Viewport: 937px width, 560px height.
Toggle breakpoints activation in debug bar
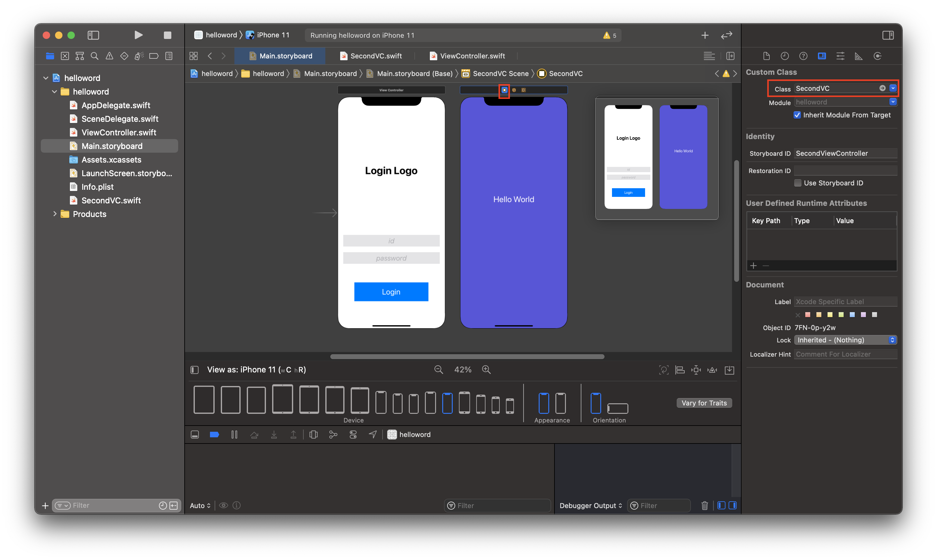point(214,435)
